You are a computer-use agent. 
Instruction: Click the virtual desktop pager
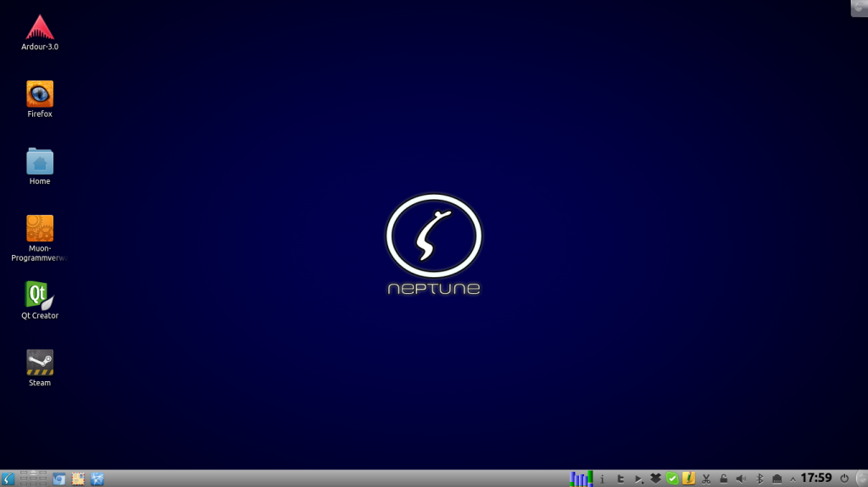33,479
